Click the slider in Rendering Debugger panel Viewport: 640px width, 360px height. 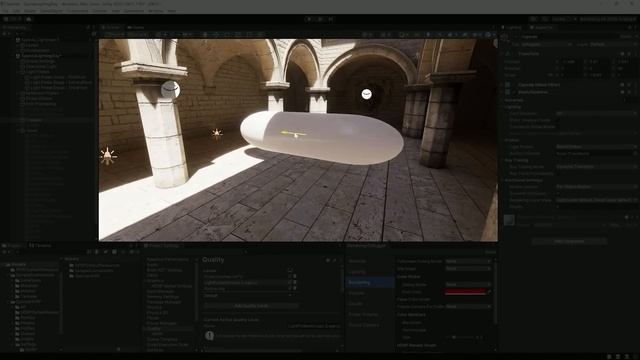click(461, 338)
